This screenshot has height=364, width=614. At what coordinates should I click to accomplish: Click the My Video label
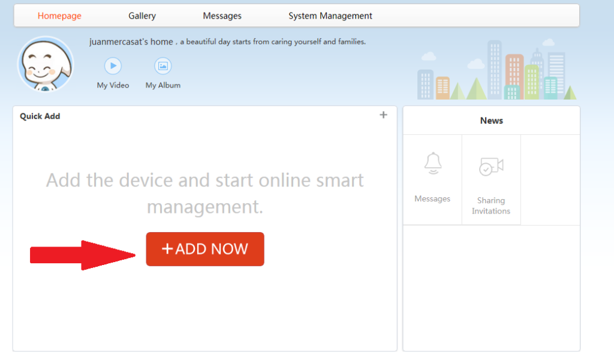(x=113, y=85)
